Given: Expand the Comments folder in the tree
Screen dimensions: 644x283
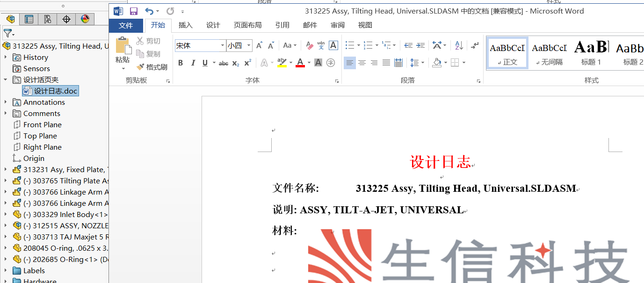Looking at the screenshot, I should (x=6, y=113).
